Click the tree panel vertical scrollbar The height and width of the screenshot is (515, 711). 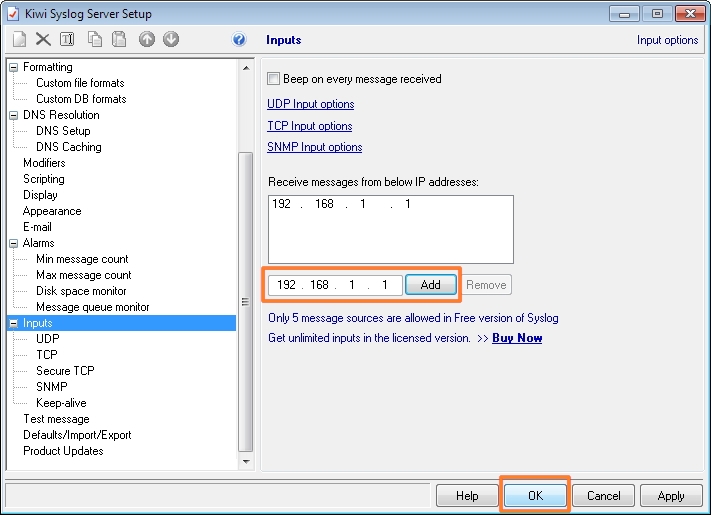click(x=245, y=300)
